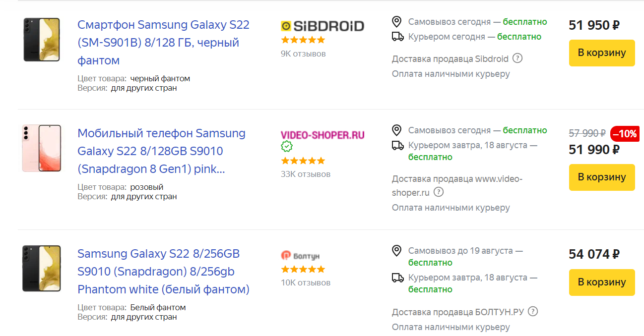Add pink Galaxy S22 for 51 990 ₽ to cart
Screen dimensions: 644x336
[601, 177]
